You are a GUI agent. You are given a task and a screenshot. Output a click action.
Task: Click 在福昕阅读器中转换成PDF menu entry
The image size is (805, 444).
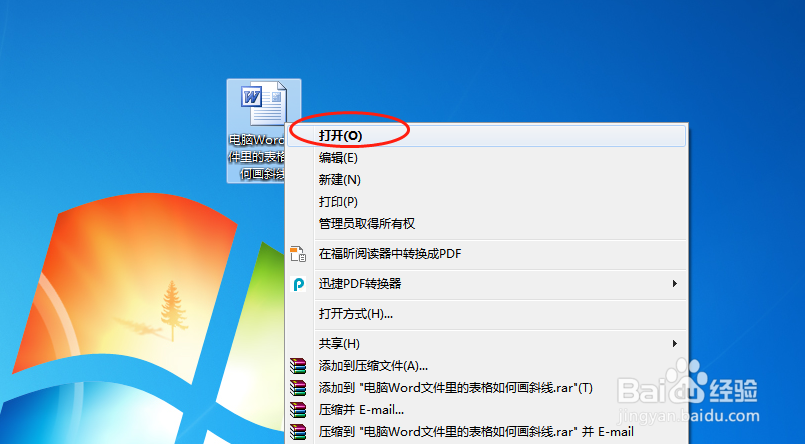pos(486,254)
